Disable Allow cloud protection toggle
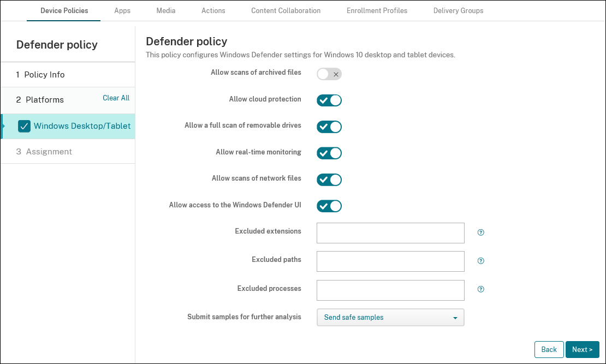Image resolution: width=606 pixels, height=364 pixels. click(x=329, y=100)
